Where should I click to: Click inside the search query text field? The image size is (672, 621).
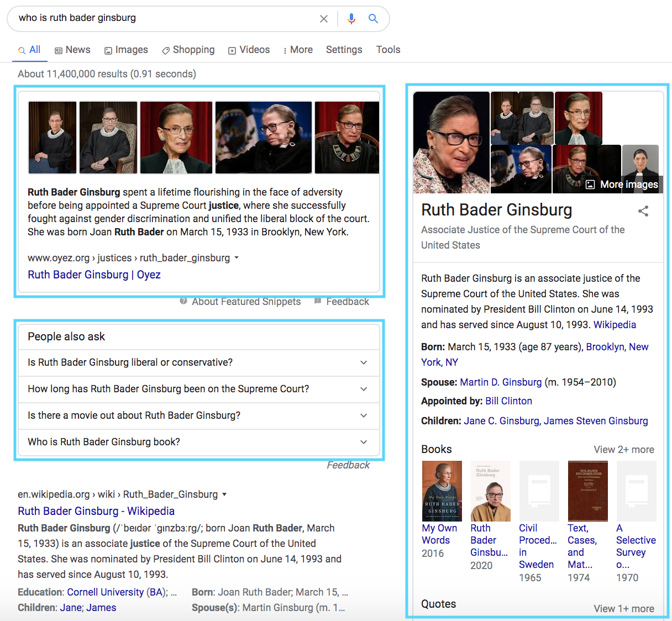click(166, 18)
